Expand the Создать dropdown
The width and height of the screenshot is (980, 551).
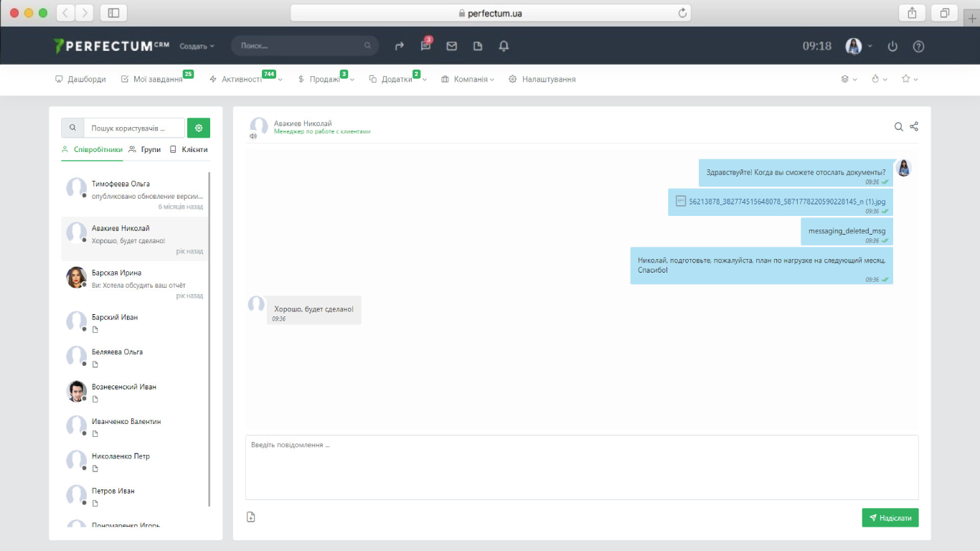pos(197,46)
